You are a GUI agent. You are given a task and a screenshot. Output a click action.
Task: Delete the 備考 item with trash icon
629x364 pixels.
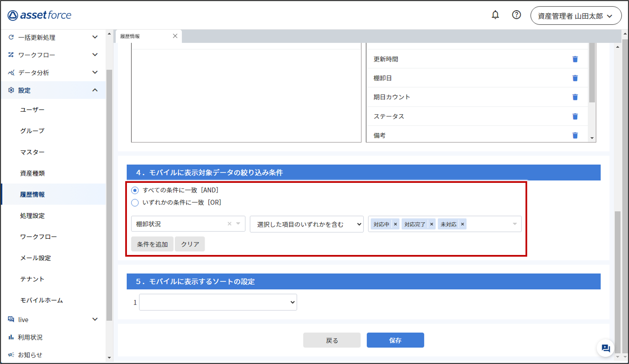575,135
